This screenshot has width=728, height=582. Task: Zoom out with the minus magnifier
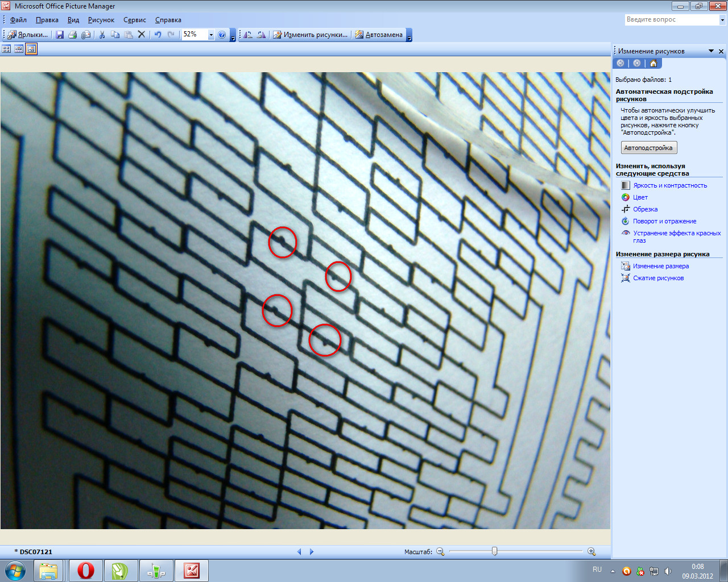[440, 551]
